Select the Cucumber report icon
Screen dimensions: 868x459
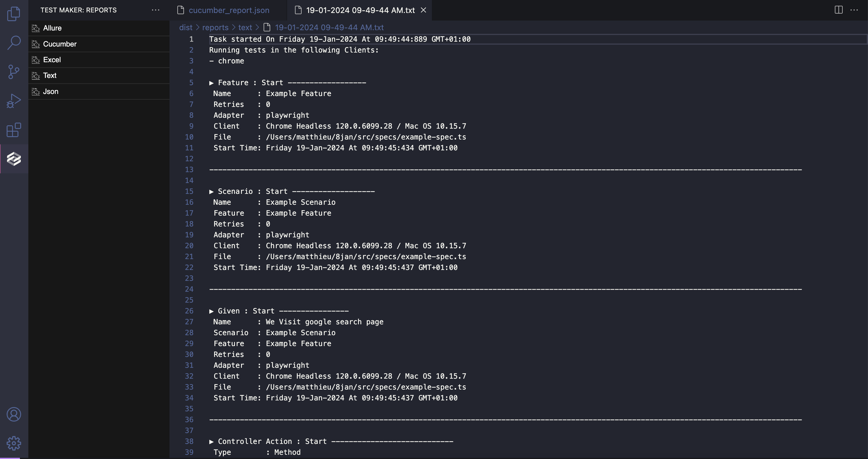click(36, 43)
